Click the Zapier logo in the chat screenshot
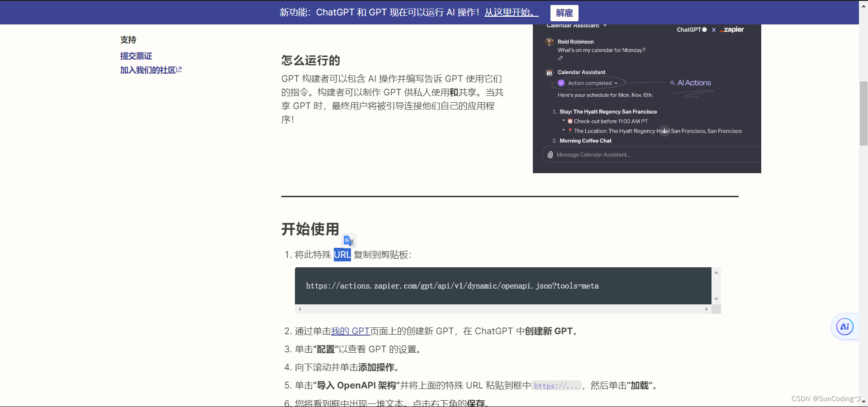This screenshot has width=868, height=407. coord(732,29)
